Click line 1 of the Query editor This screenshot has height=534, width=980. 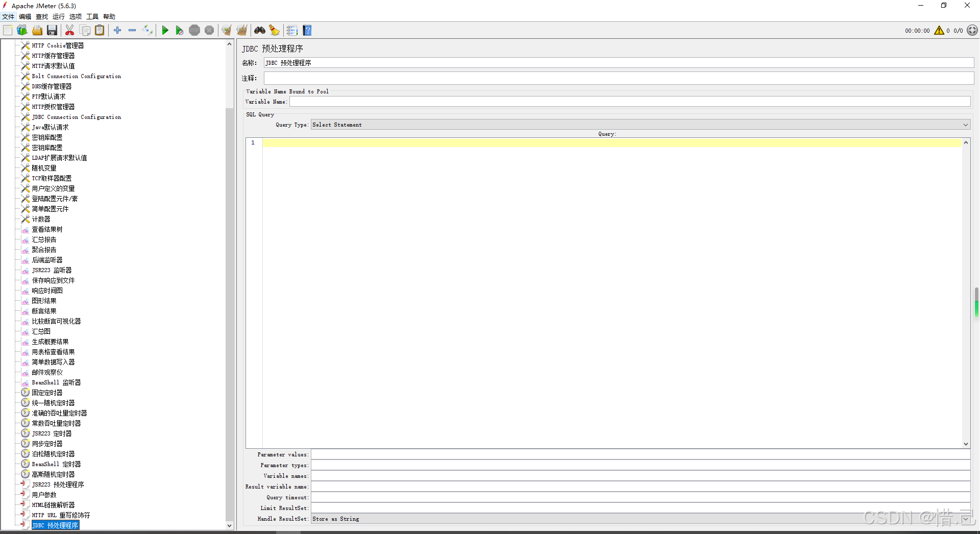coord(612,143)
